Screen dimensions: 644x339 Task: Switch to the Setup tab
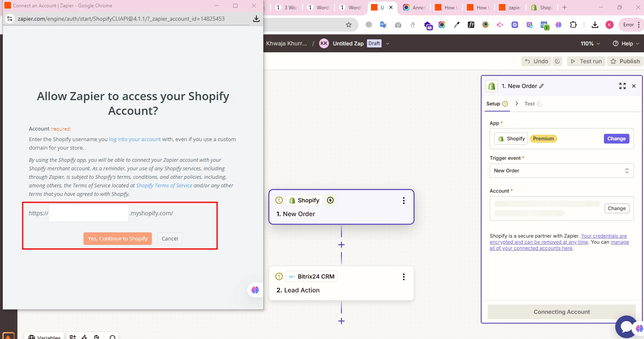[497, 104]
